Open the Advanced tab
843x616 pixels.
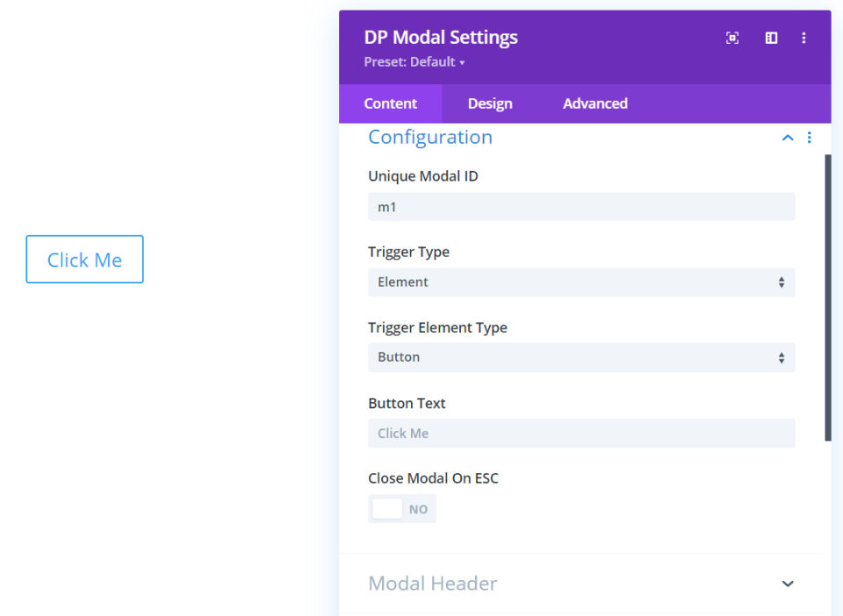[595, 104]
